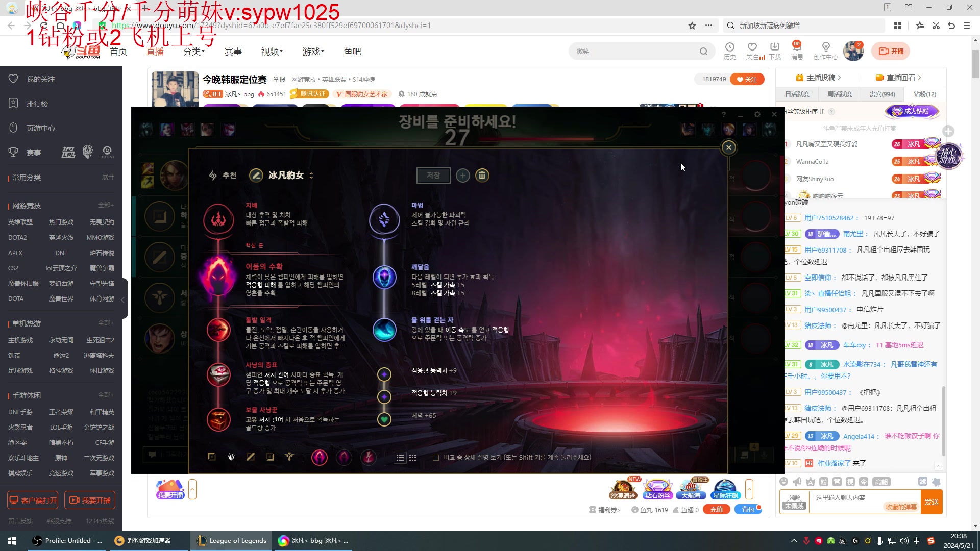The height and width of the screenshot is (551, 980).
Task: Click 成为钻粉 become diamond fan button
Action: tap(912, 111)
